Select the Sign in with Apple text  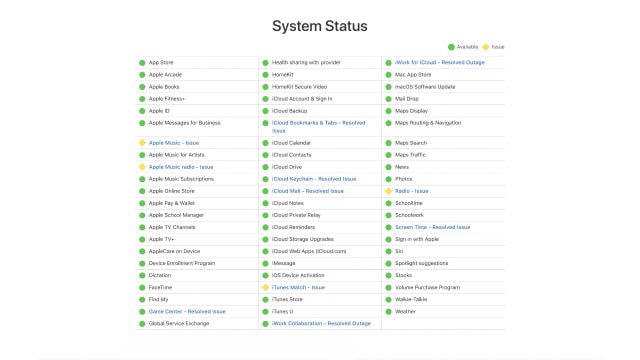pyautogui.click(x=417, y=239)
